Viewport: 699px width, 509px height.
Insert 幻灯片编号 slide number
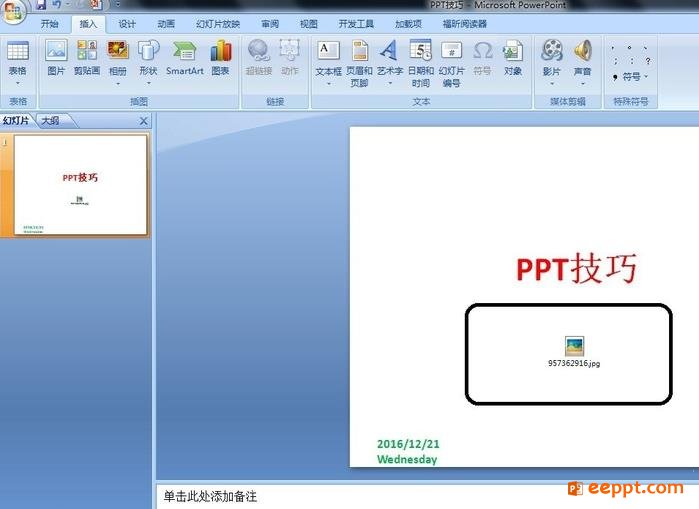(x=452, y=63)
